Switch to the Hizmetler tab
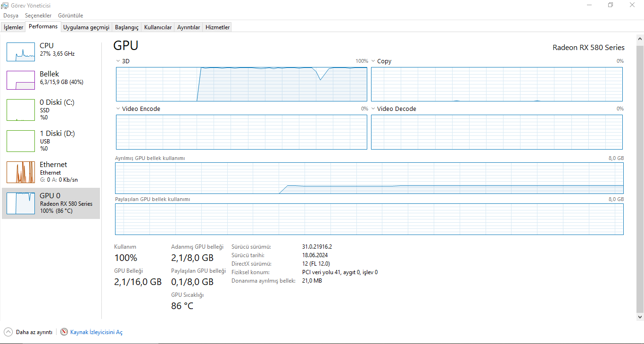The image size is (644, 344). click(x=217, y=27)
